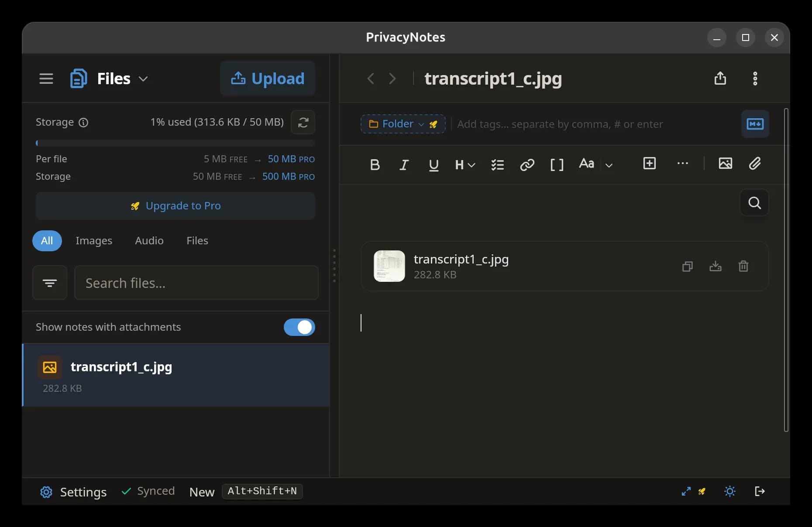The width and height of the screenshot is (812, 527).
Task: Click the 500 MB PRO storage link
Action: click(289, 177)
